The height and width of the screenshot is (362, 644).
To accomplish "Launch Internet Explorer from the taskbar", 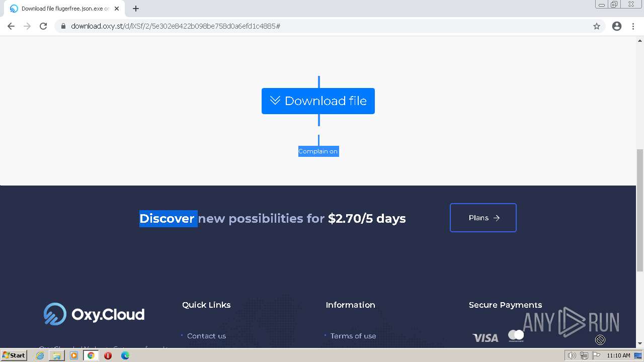I will (x=40, y=355).
